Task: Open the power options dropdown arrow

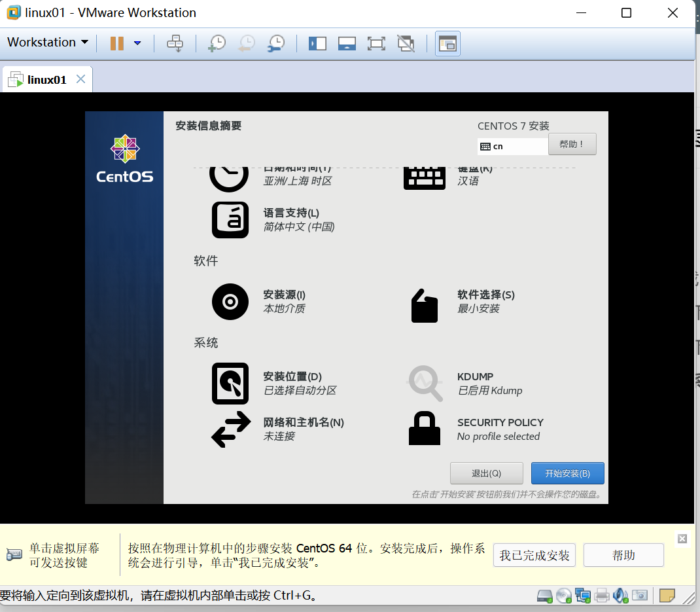Action: pos(137,43)
